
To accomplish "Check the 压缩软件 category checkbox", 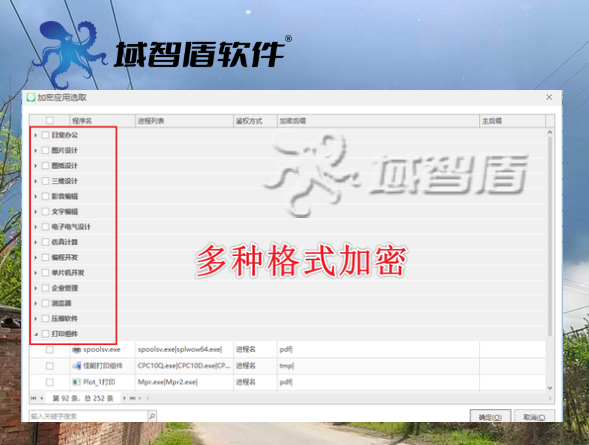I will [x=45, y=318].
